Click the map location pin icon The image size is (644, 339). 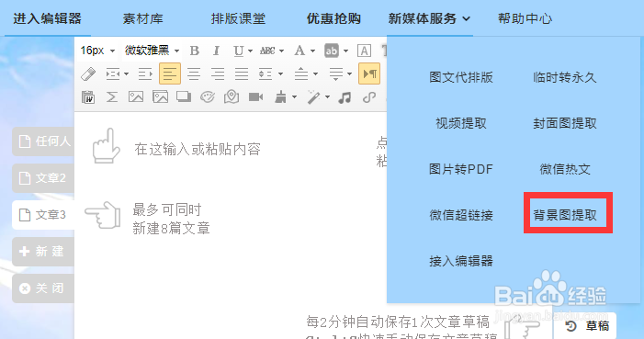point(232,97)
